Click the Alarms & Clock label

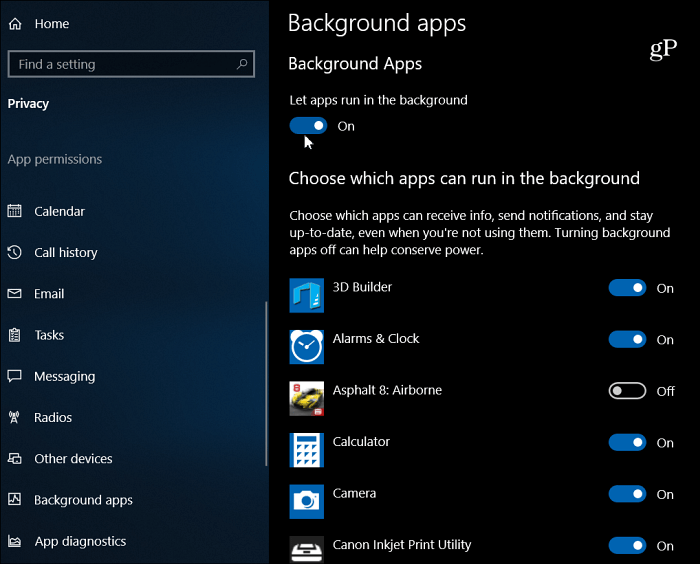[376, 338]
